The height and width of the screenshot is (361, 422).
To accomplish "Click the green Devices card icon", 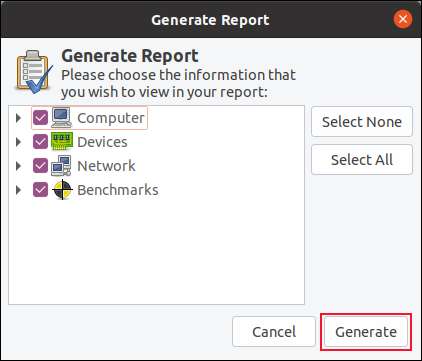I will click(x=62, y=141).
